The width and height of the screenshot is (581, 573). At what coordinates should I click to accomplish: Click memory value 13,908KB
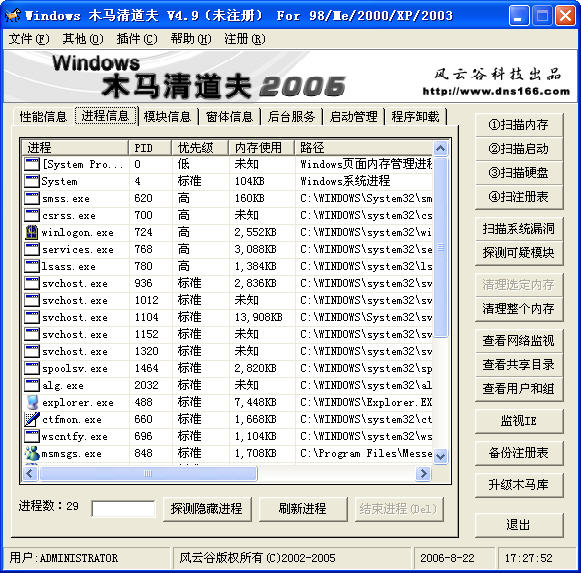point(258,317)
